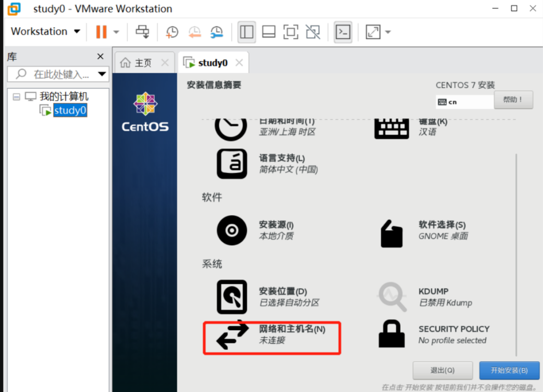Click the Unity mode toolbar icon
Screen dimensions: 543x392
[313, 32]
